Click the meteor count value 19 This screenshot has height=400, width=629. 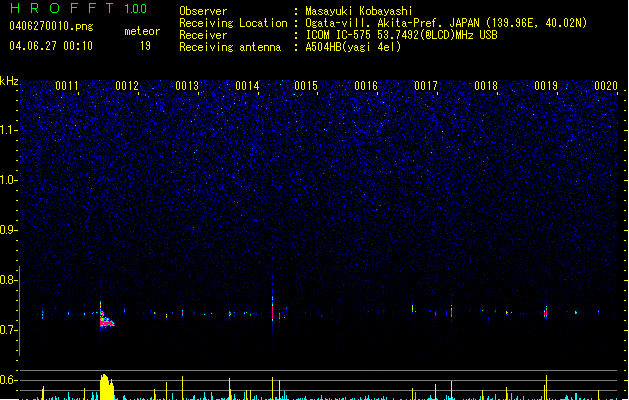pos(145,46)
